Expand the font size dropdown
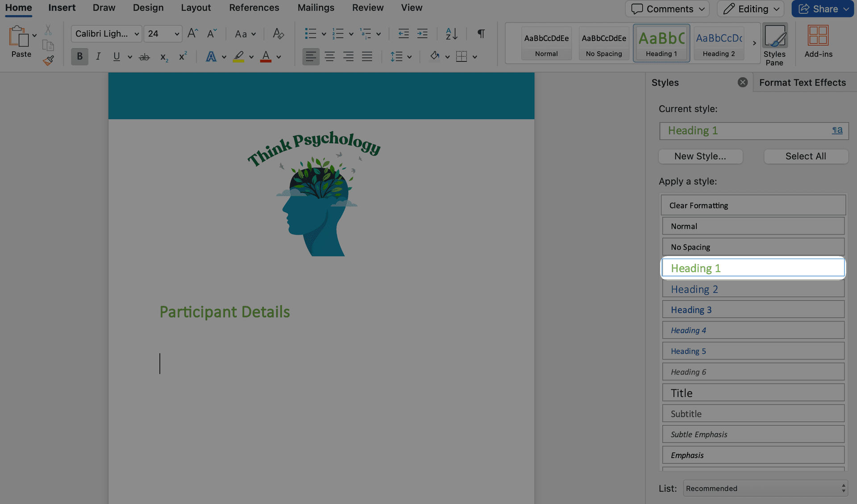 [x=177, y=34]
